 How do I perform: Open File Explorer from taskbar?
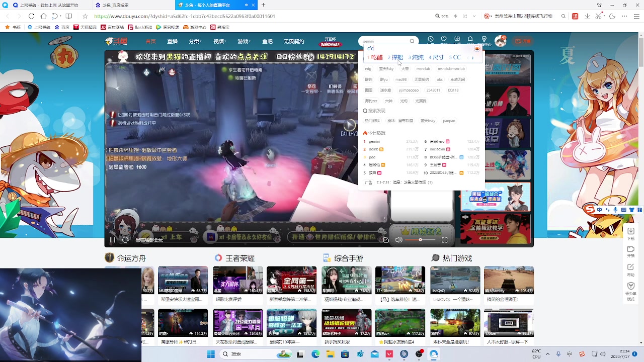(330, 354)
